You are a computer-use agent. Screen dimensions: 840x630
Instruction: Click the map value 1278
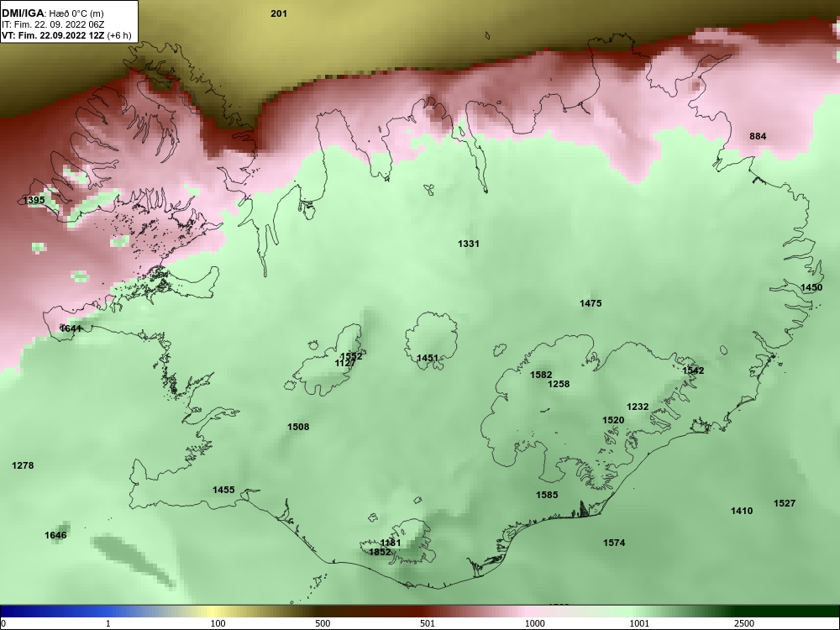(x=23, y=465)
